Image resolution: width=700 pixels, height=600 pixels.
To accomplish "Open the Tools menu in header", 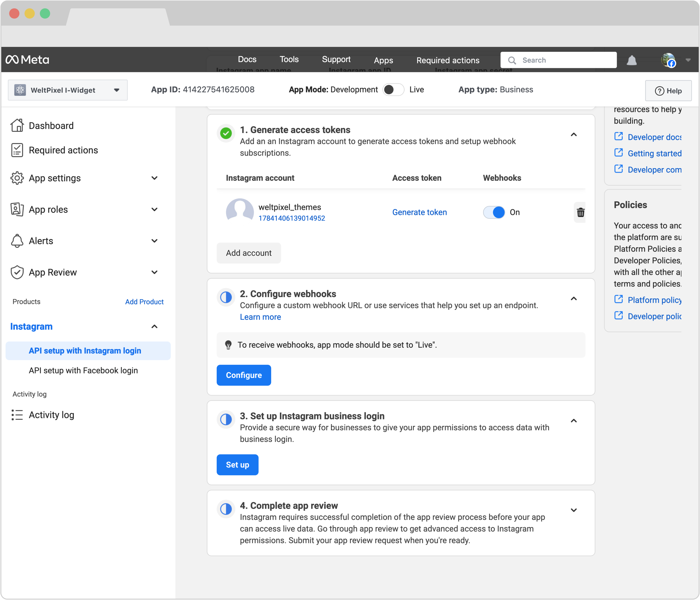I will [289, 60].
